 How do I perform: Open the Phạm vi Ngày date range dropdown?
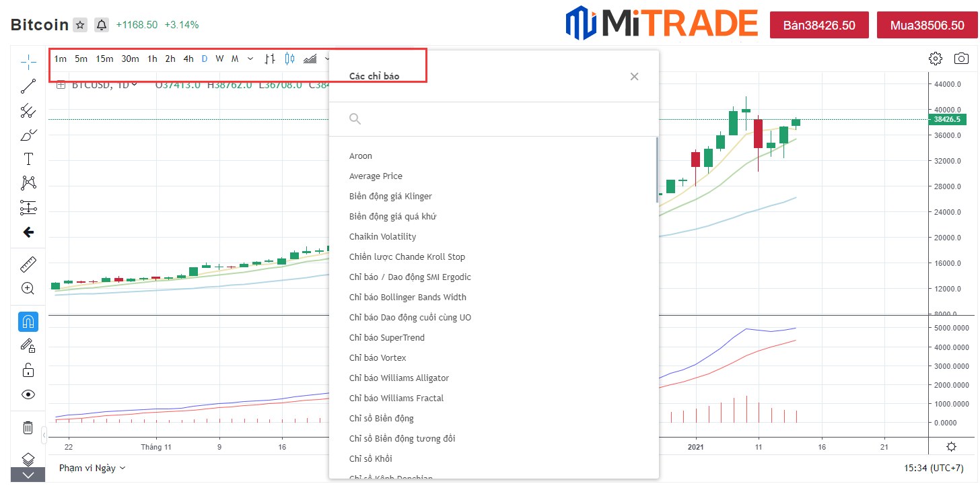click(x=92, y=468)
